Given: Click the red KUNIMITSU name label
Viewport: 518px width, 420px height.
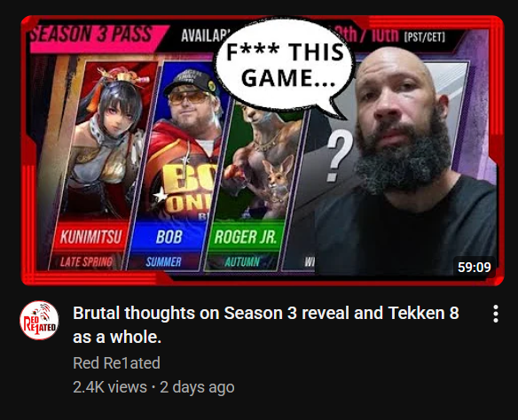Looking at the screenshot, I should pos(90,237).
